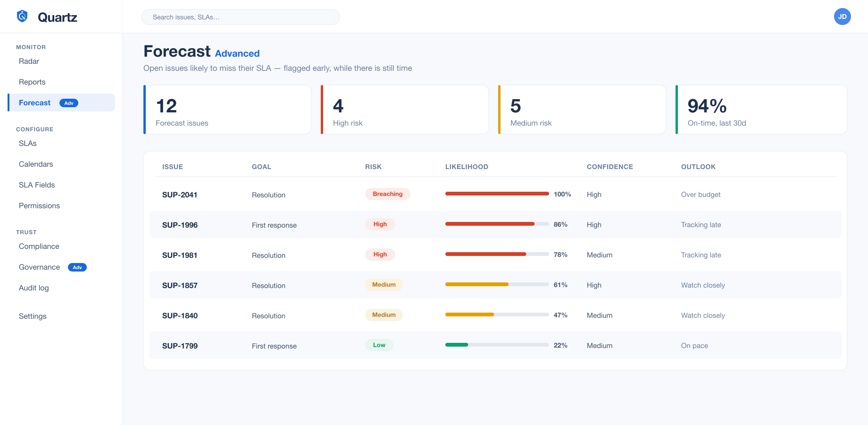Image resolution: width=868 pixels, height=425 pixels.
Task: Select the Forecast sidebar item
Action: [61, 102]
